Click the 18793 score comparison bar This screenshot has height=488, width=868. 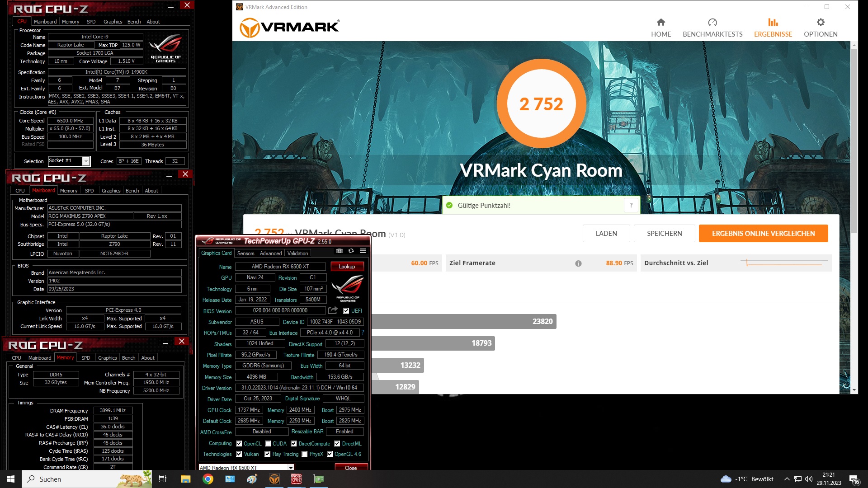tap(433, 343)
